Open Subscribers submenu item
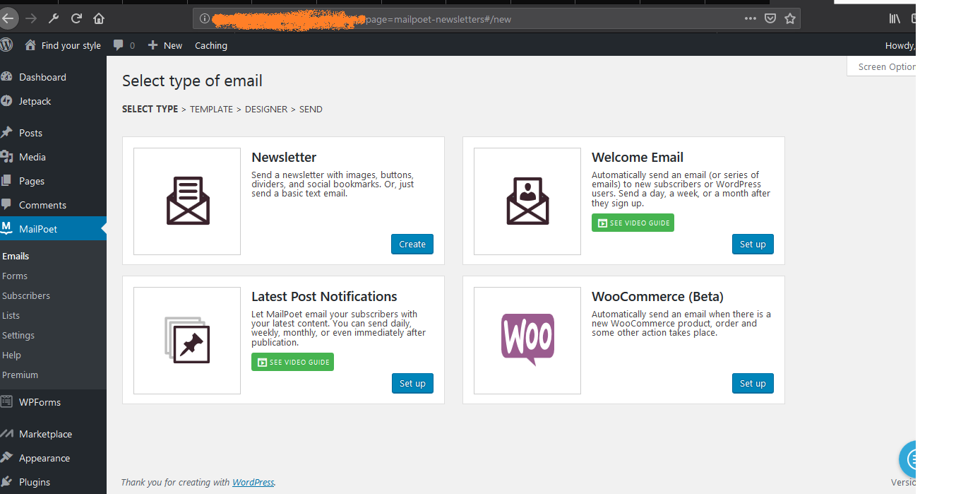The height and width of the screenshot is (494, 980). [26, 295]
